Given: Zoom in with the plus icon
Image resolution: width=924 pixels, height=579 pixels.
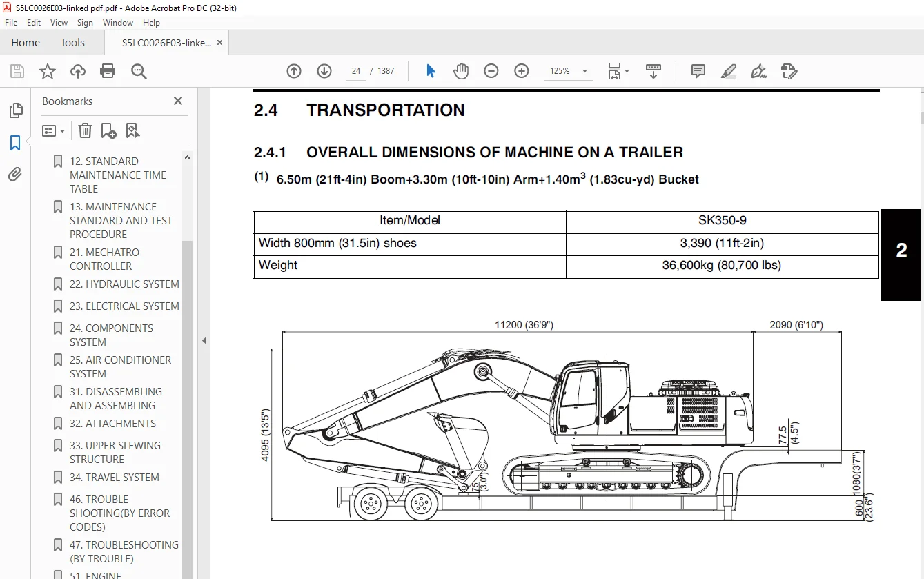Looking at the screenshot, I should pyautogui.click(x=522, y=71).
